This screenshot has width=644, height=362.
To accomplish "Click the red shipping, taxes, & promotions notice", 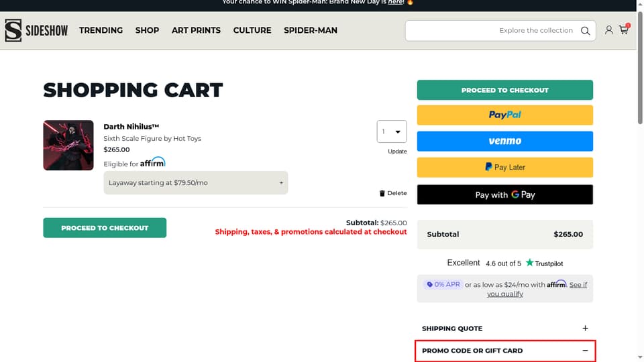I will (x=311, y=232).
